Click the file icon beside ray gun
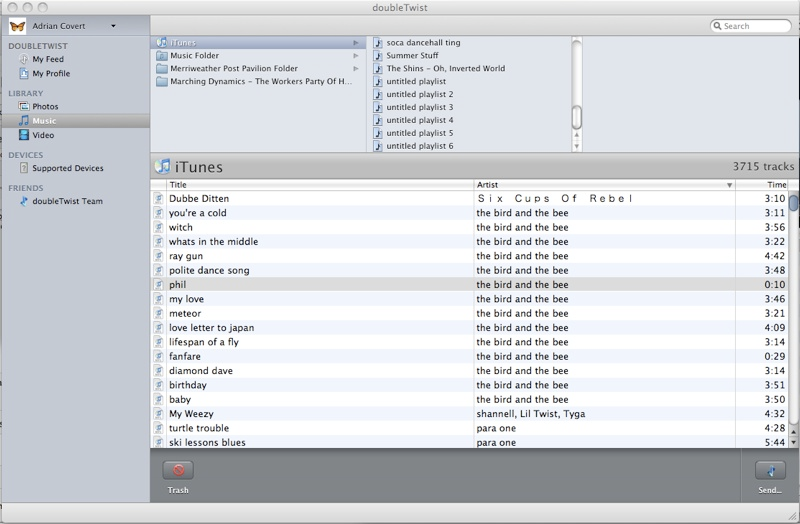Screen dimensions: 800x524 pyautogui.click(x=159, y=256)
